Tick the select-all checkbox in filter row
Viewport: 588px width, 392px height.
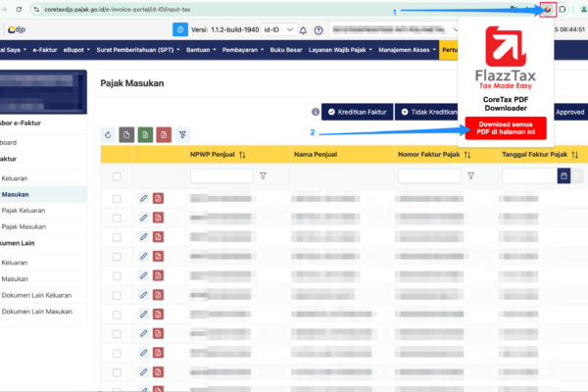tap(117, 176)
